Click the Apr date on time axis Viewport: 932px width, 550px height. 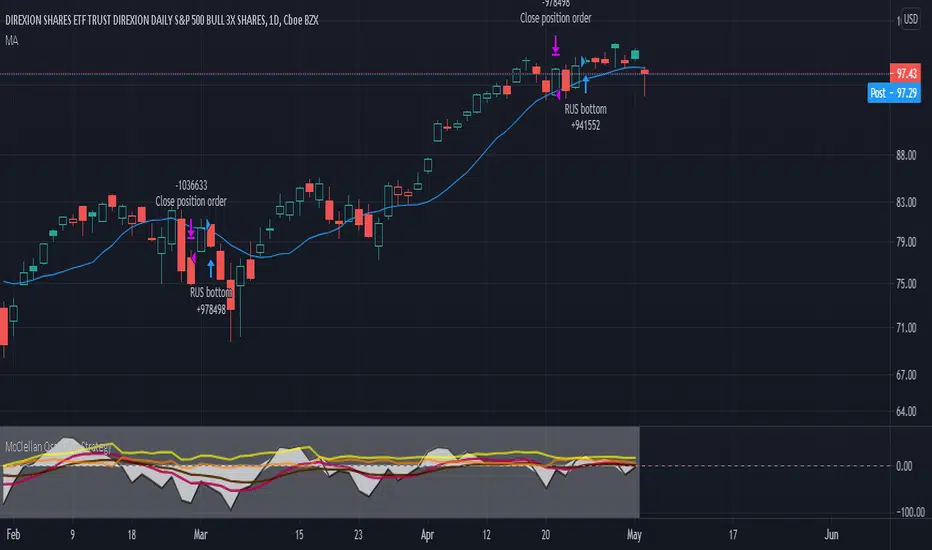(427, 535)
